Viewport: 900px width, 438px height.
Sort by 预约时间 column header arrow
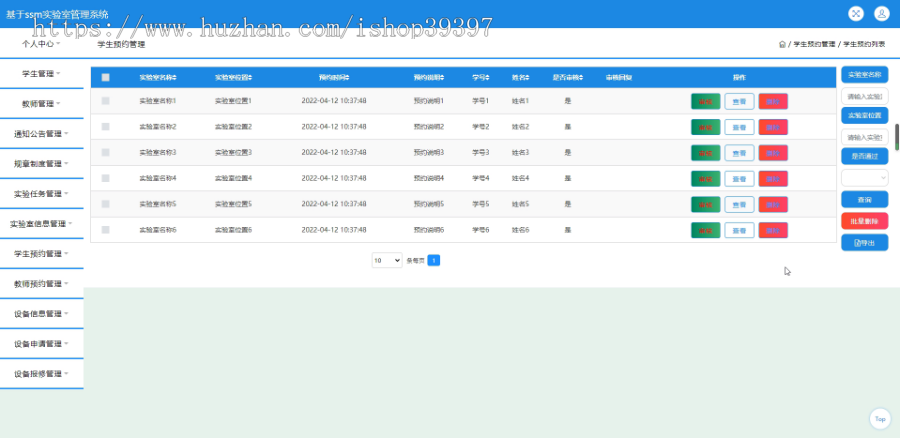click(347, 77)
